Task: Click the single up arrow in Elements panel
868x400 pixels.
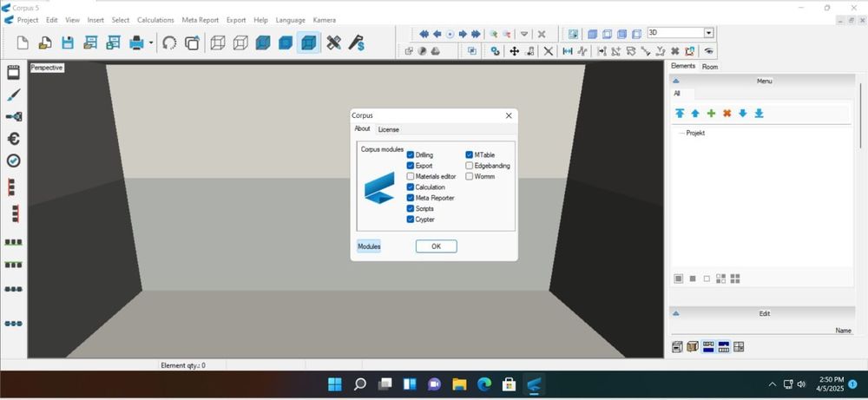Action: point(695,114)
